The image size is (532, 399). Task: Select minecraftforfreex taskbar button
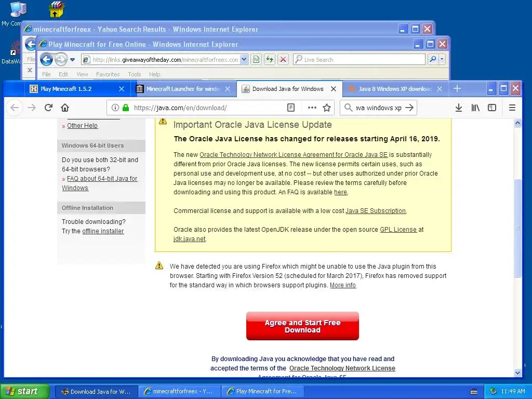tap(179, 392)
